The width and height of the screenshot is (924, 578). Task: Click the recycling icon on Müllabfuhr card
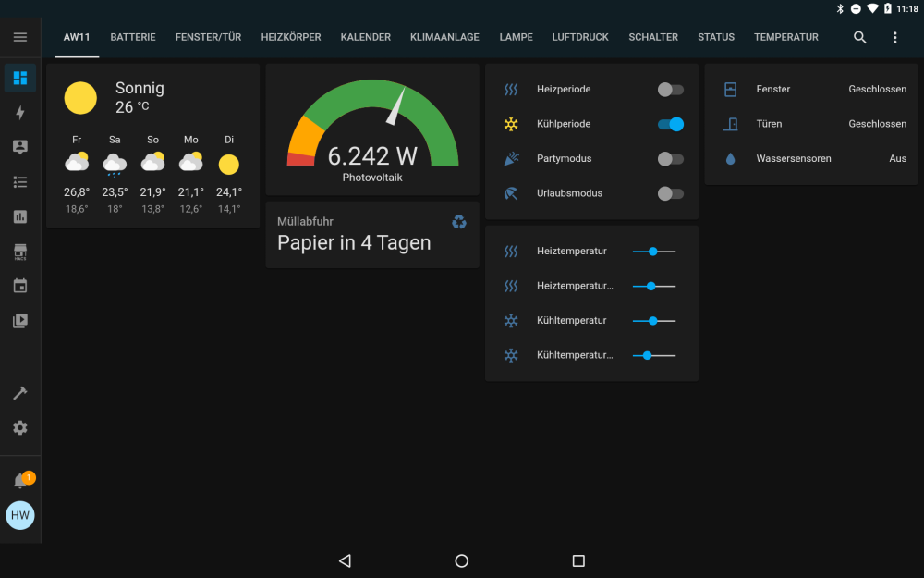pos(459,222)
